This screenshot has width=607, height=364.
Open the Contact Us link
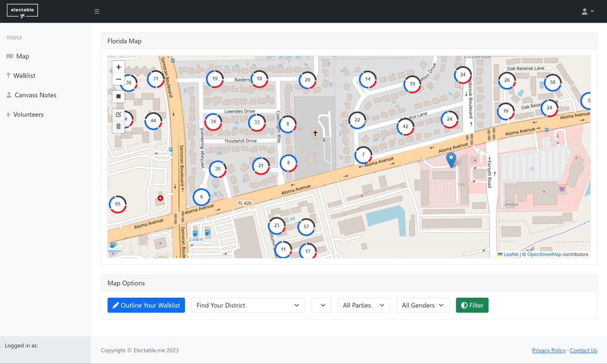pyautogui.click(x=584, y=350)
